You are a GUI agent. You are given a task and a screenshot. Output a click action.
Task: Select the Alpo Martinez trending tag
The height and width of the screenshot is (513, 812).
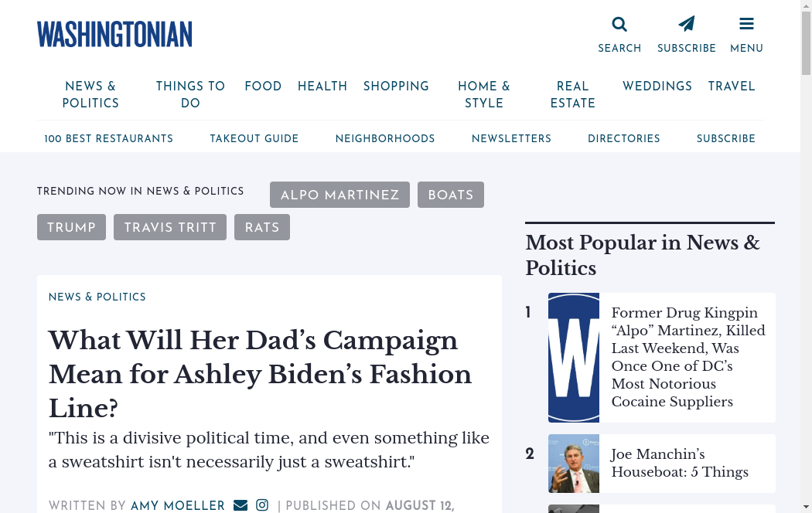click(339, 195)
